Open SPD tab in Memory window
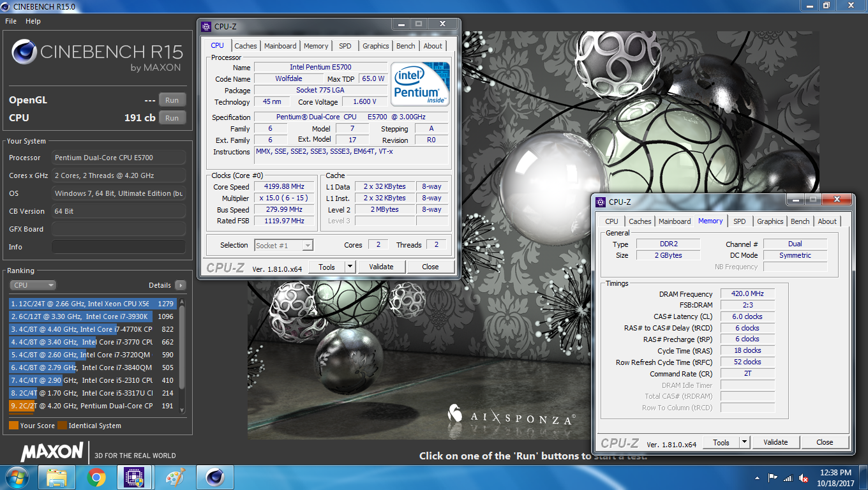 pyautogui.click(x=739, y=221)
